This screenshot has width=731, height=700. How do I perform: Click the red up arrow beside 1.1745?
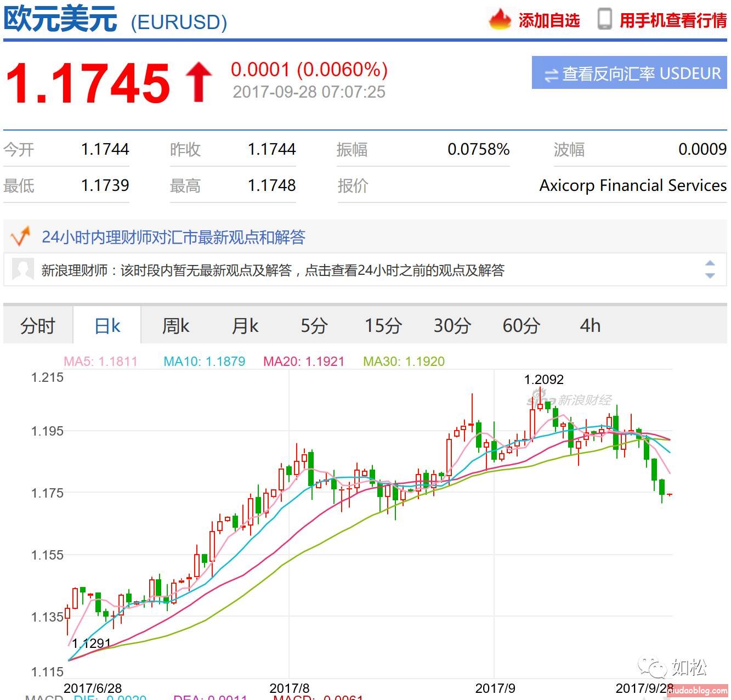(199, 82)
